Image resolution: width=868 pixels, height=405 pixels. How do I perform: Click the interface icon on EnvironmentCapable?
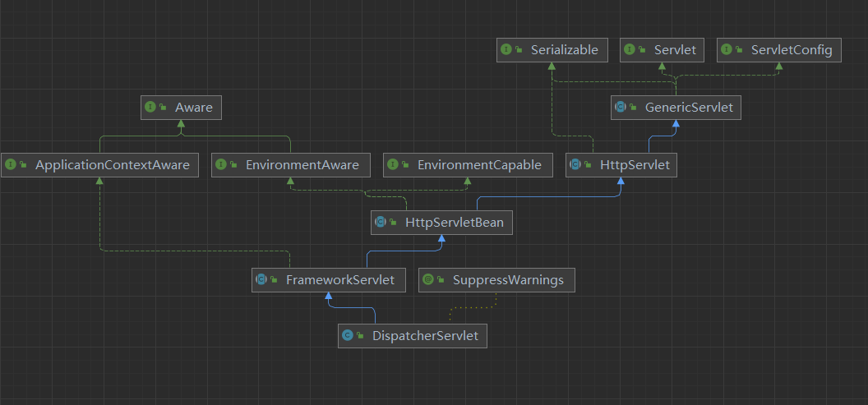(393, 165)
